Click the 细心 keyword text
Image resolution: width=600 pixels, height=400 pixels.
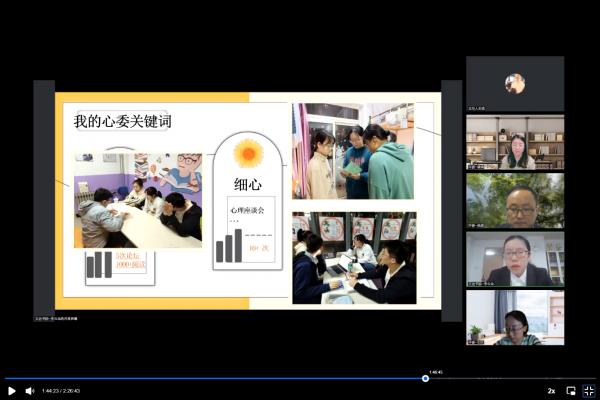click(248, 184)
